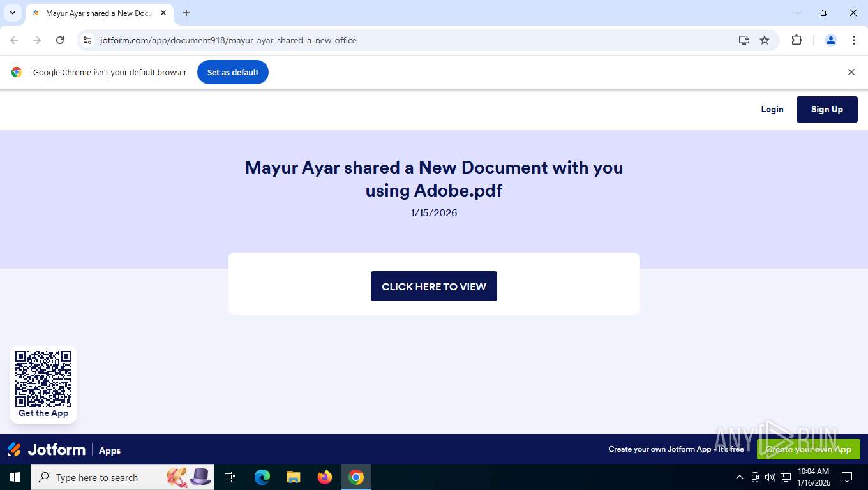868x490 pixels.
Task: Open the Chrome three-dot menu
Action: click(x=854, y=40)
